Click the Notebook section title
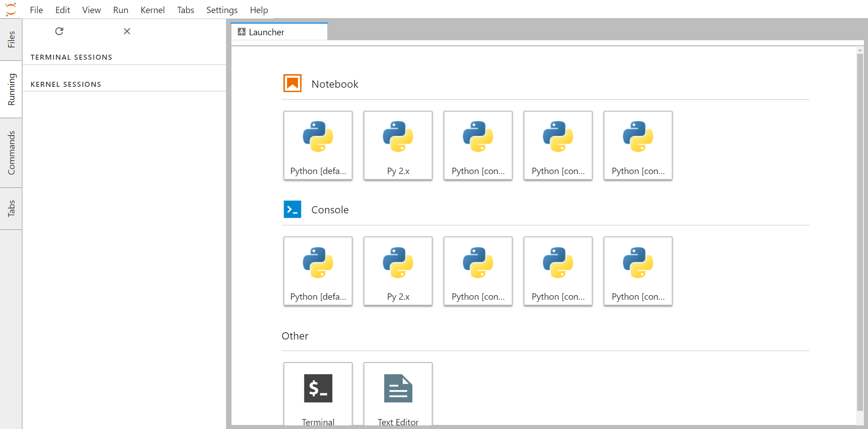868x429 pixels. [x=335, y=84]
